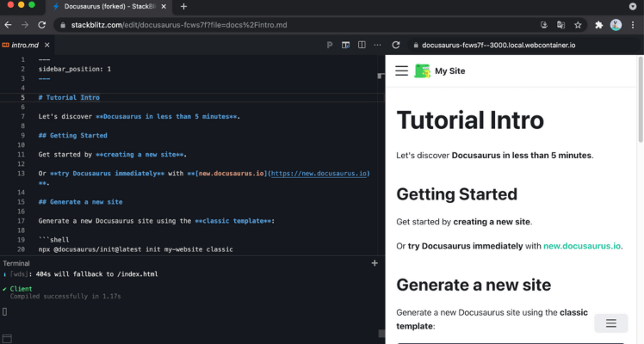Add a new terminal with the plus icon

tap(375, 263)
